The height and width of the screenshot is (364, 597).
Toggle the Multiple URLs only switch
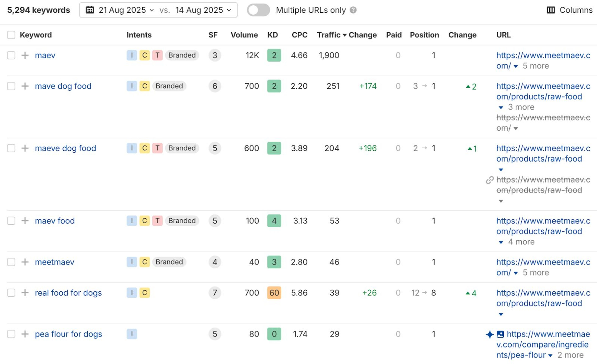pos(258,10)
